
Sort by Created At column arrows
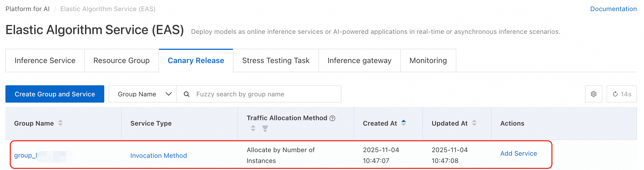click(404, 123)
